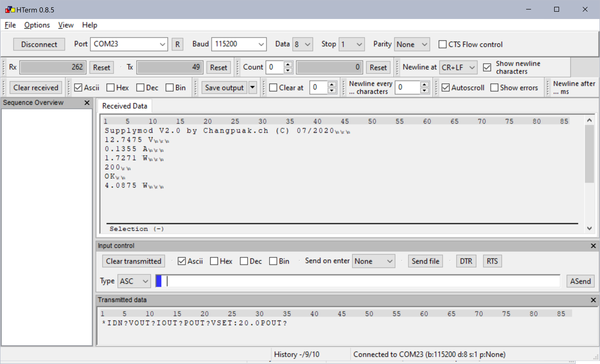The height and width of the screenshot is (364, 600).
Task: Decrease the Count spinner value
Action: click(x=288, y=70)
